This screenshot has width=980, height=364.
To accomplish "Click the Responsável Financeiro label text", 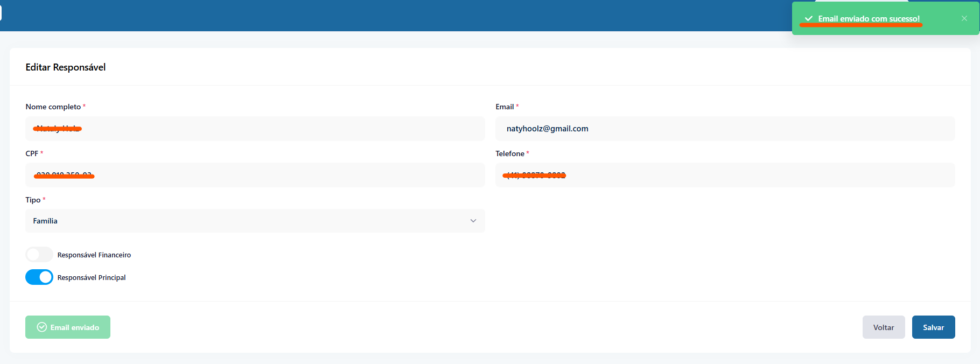I will coord(94,255).
